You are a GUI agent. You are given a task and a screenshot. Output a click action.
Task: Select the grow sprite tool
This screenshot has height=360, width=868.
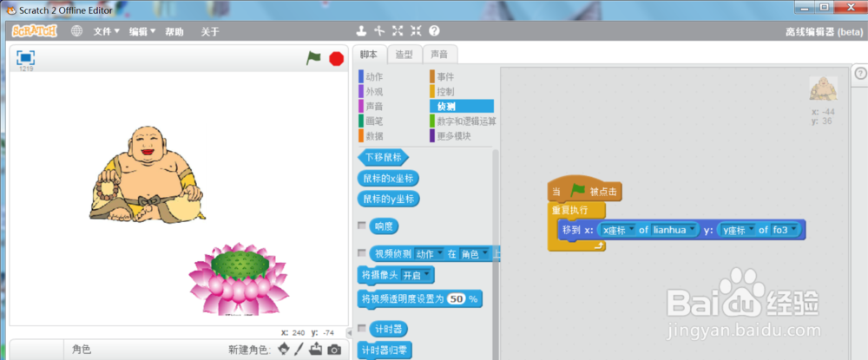pos(398,31)
